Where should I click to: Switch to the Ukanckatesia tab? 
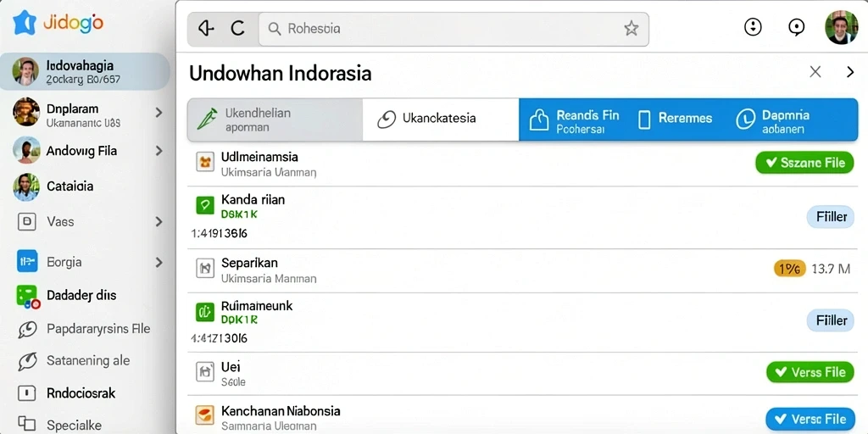click(441, 120)
